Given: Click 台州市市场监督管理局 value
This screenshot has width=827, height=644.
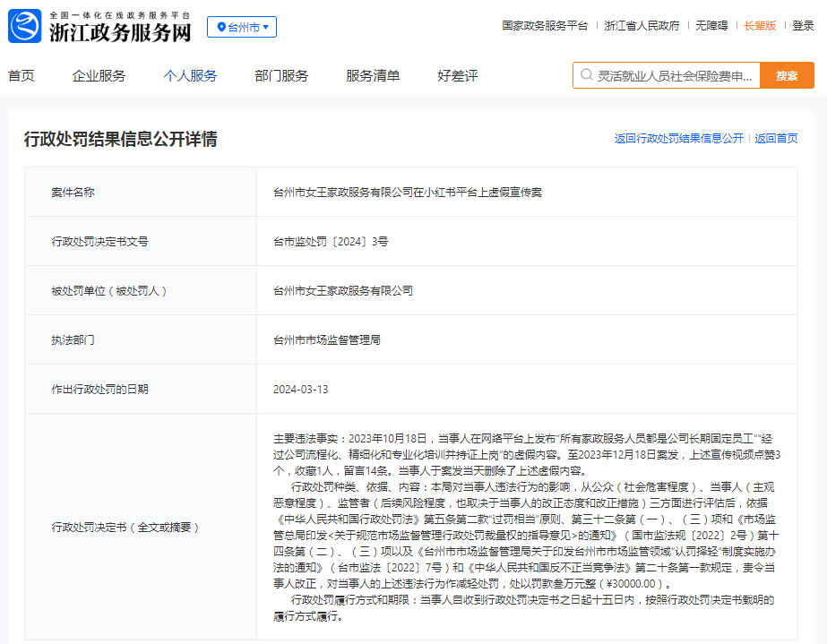Looking at the screenshot, I should [327, 339].
